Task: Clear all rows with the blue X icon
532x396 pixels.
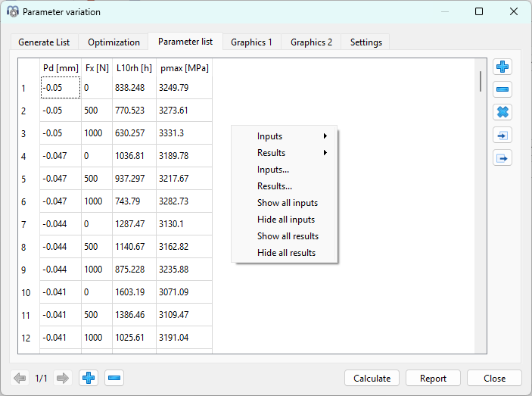Action: coord(502,113)
